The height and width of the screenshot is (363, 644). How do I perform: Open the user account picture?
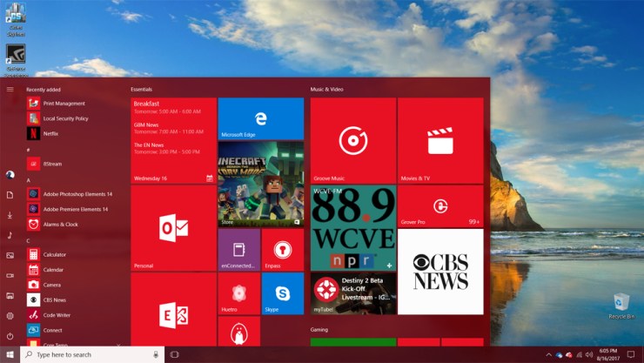(x=10, y=174)
